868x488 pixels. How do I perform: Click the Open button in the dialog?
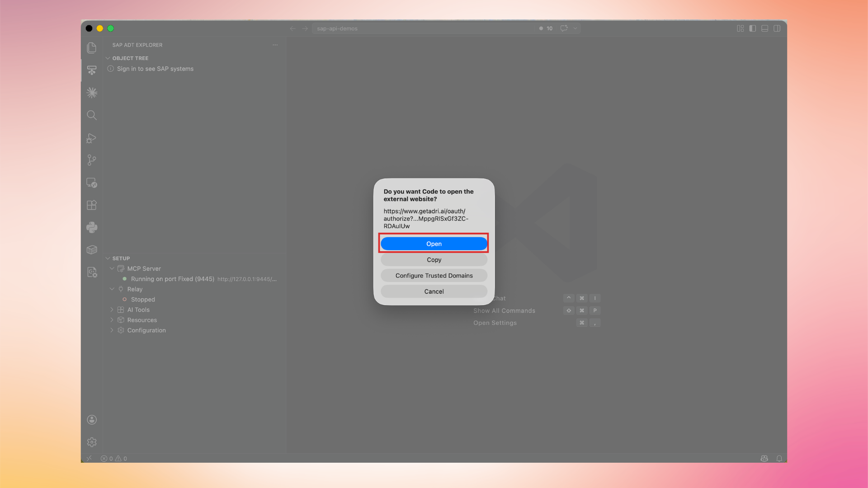(434, 244)
